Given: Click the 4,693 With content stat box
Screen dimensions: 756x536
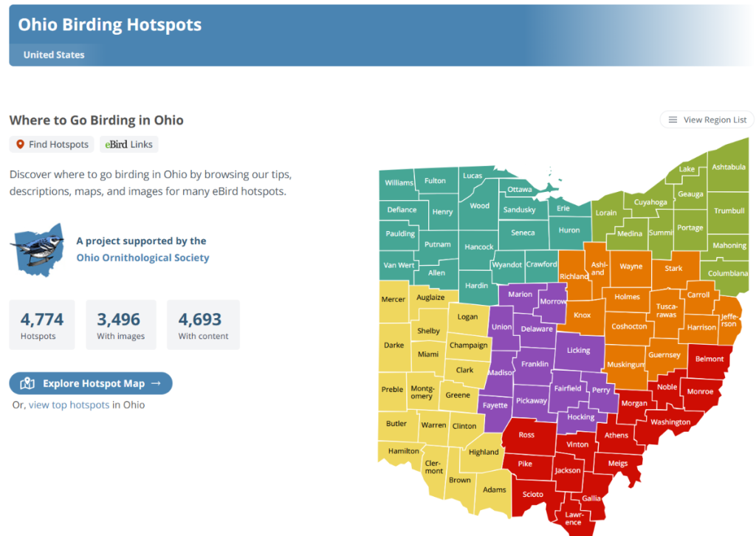Looking at the screenshot, I should [x=203, y=324].
